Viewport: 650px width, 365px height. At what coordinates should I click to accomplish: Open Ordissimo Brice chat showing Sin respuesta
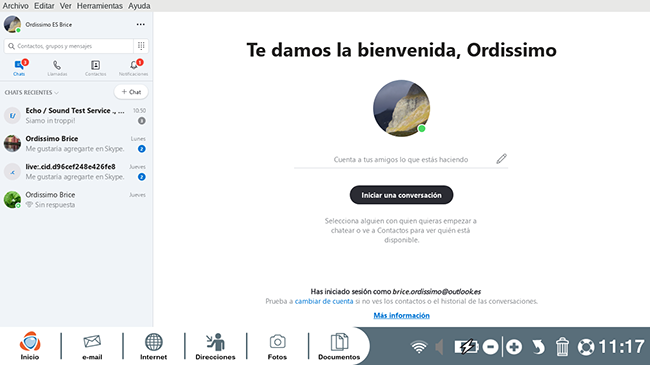(x=76, y=200)
